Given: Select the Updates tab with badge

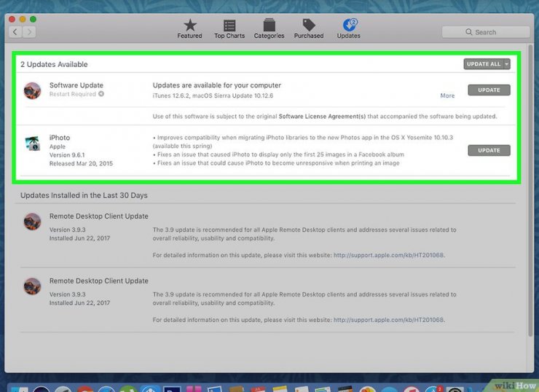Looking at the screenshot, I should pyautogui.click(x=348, y=26).
